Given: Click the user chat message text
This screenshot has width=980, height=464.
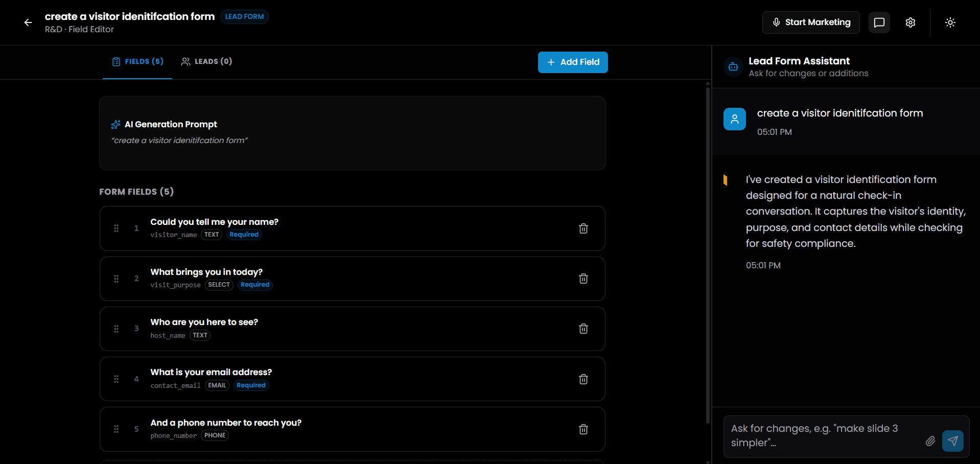Looking at the screenshot, I should tap(840, 113).
